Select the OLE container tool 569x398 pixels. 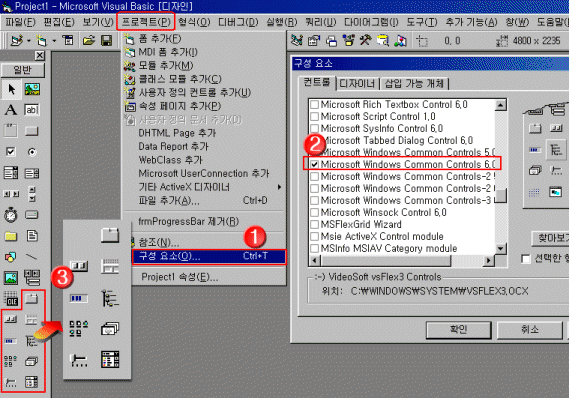point(11,299)
